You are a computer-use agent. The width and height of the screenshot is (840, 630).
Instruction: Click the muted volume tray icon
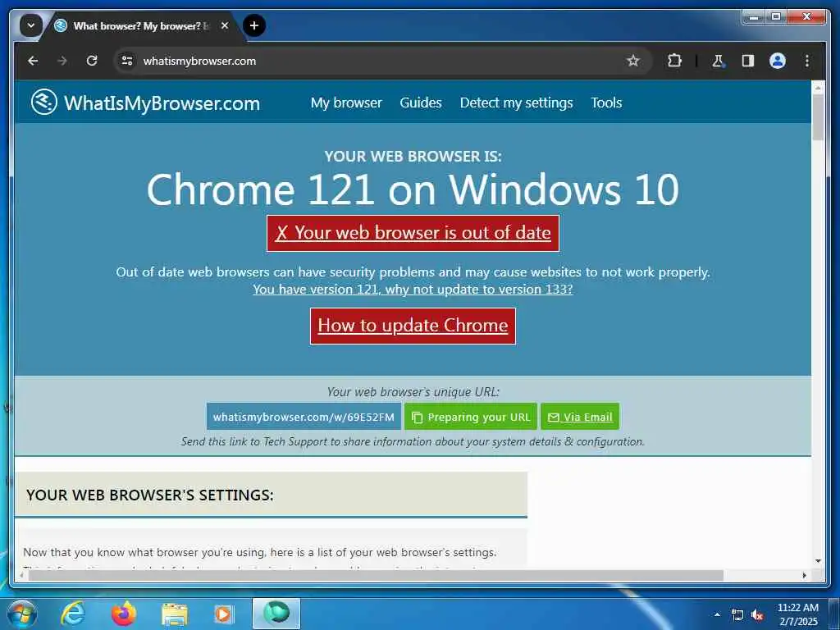click(757, 615)
